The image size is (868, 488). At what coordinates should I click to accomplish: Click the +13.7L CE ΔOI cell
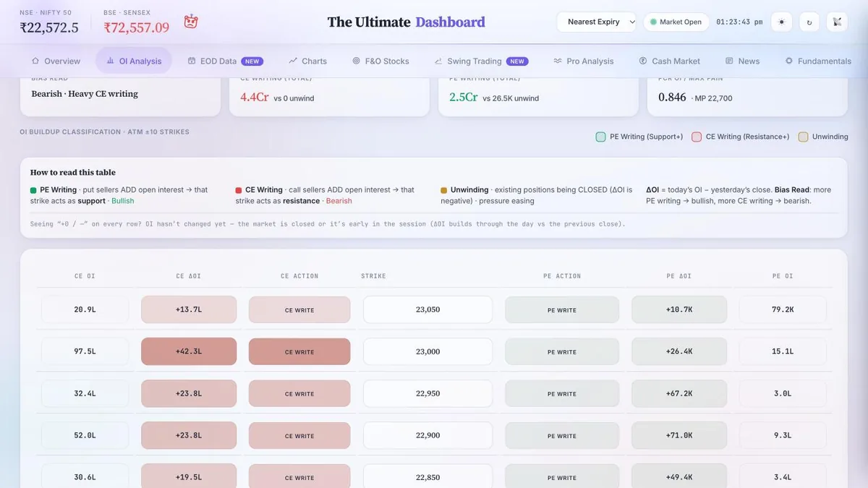click(x=189, y=309)
